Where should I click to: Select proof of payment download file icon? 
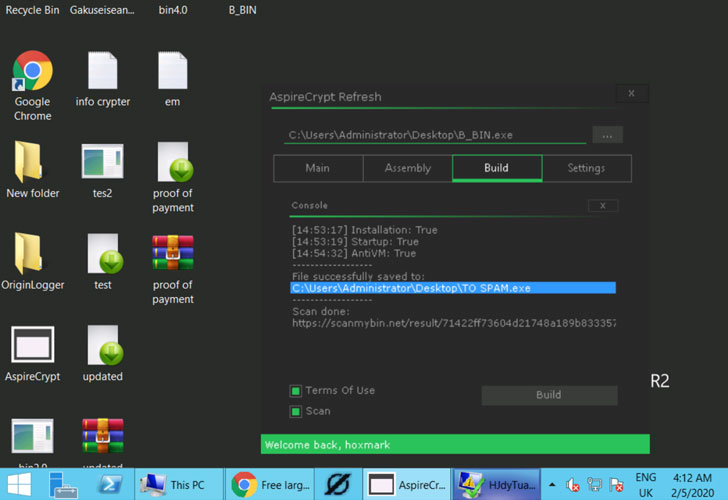click(175, 162)
